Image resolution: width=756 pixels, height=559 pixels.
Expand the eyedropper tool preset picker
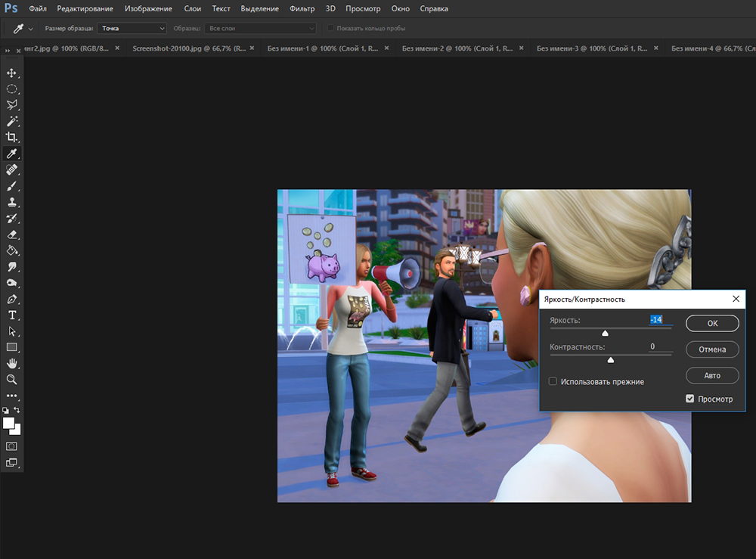point(30,29)
